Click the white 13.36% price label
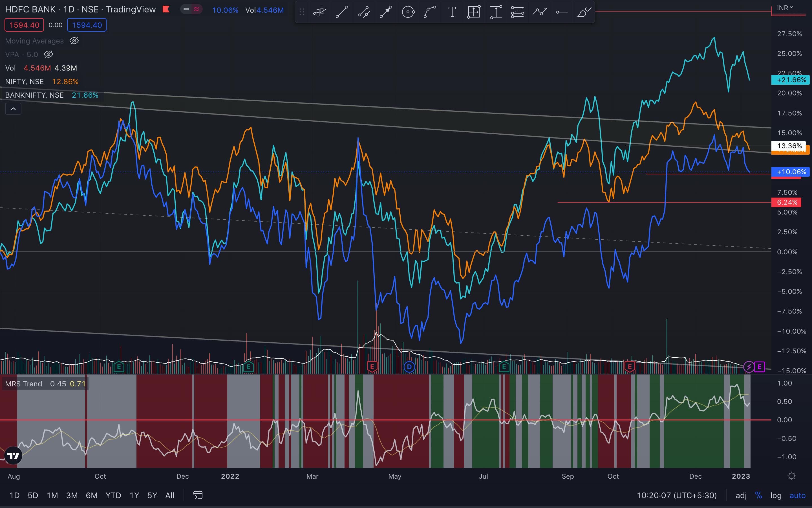Image resolution: width=812 pixels, height=508 pixels. [x=788, y=146]
